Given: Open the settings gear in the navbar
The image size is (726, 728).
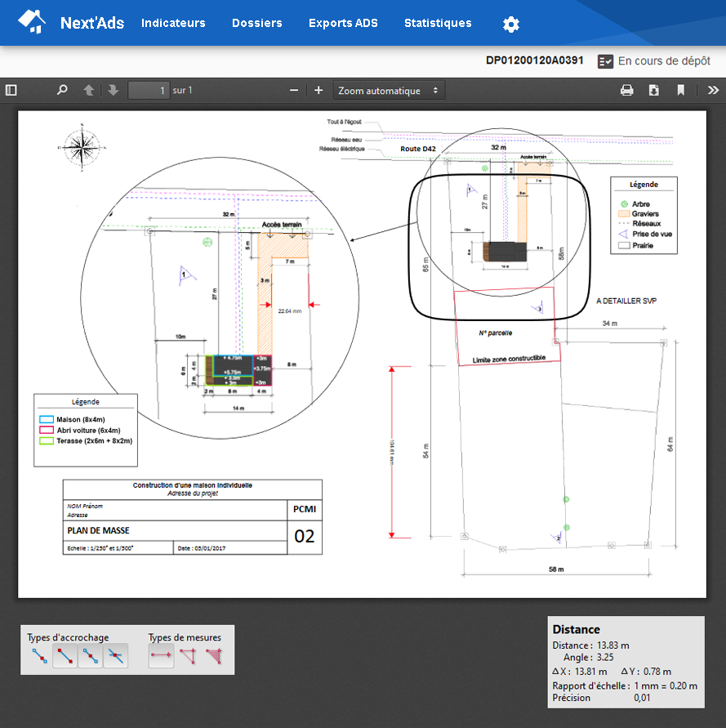Looking at the screenshot, I should [510, 25].
